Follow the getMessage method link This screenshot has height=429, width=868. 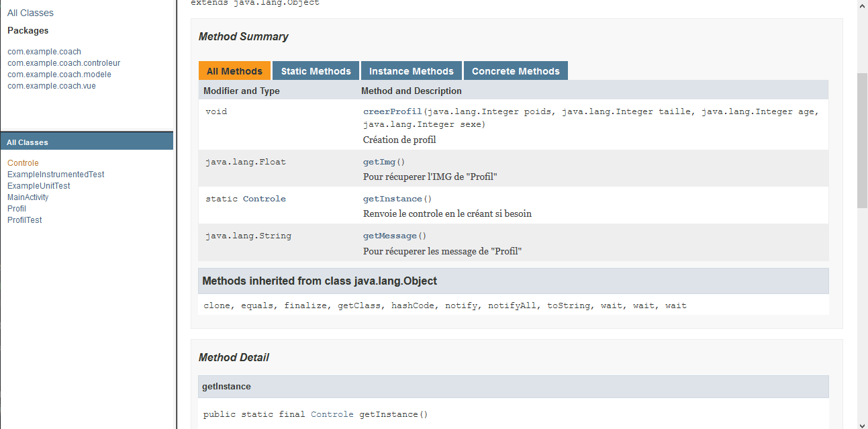coord(389,236)
